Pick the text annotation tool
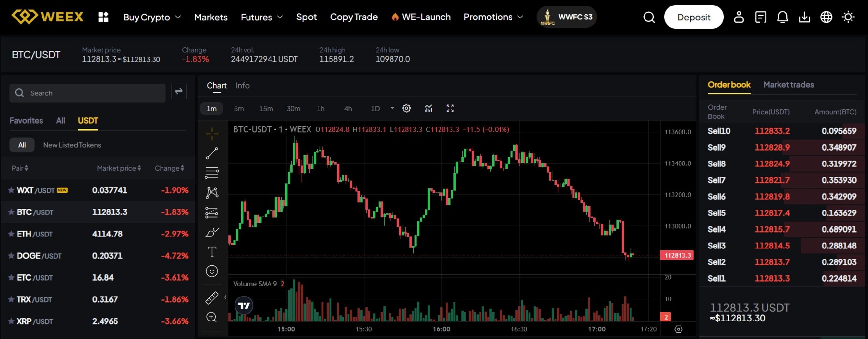The width and height of the screenshot is (868, 339). [212, 251]
